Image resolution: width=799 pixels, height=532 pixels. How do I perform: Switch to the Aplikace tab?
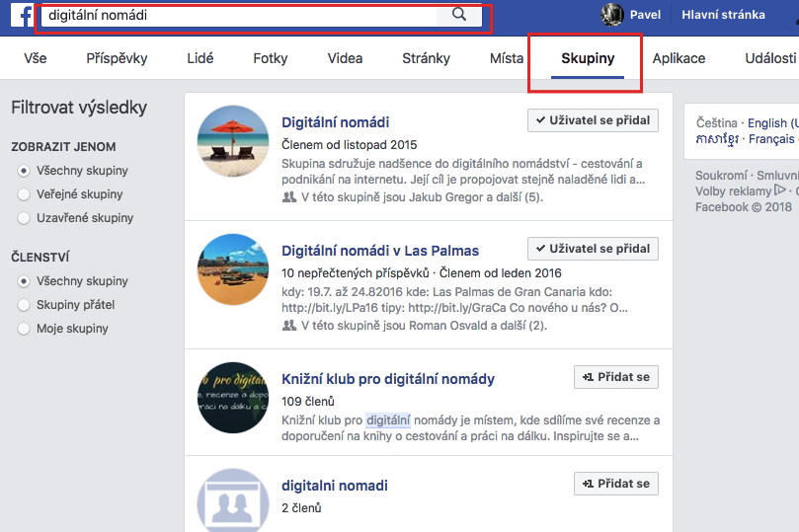679,58
